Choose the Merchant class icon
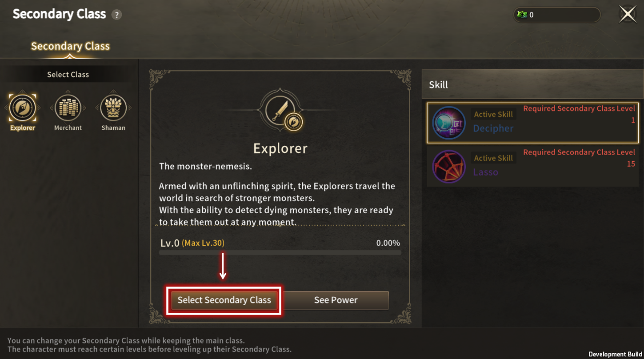Screen dimensions: 644x359 pyautogui.click(x=68, y=108)
